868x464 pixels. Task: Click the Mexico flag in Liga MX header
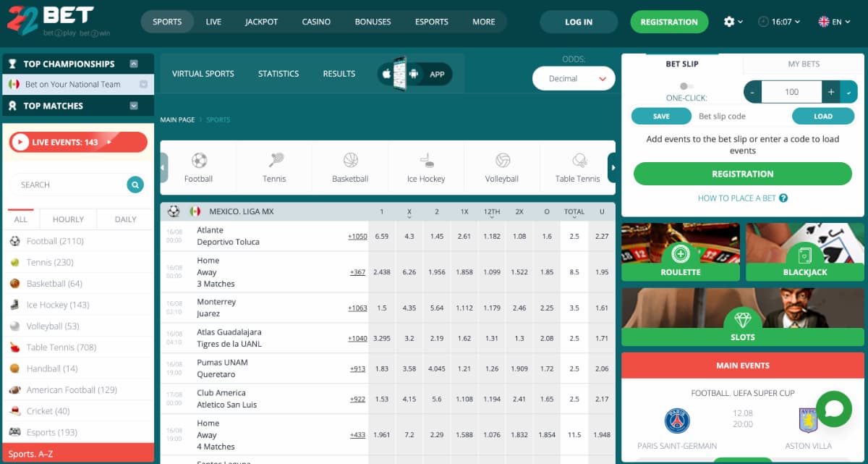(x=195, y=211)
